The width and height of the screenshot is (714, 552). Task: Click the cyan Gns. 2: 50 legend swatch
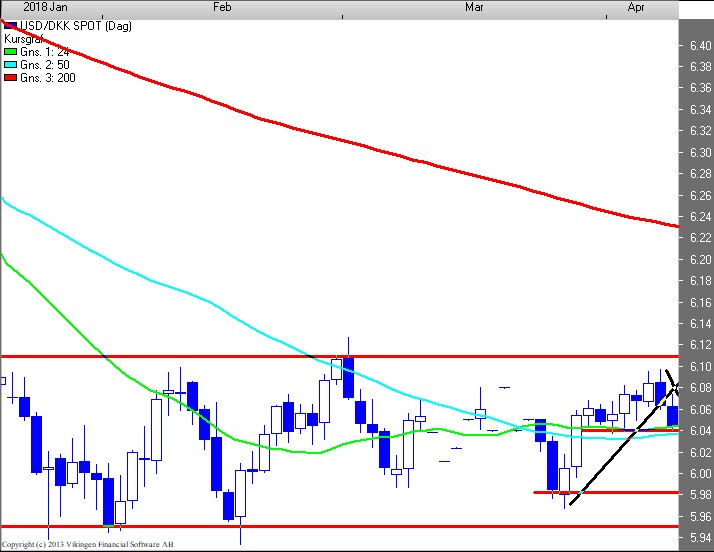coord(10,64)
